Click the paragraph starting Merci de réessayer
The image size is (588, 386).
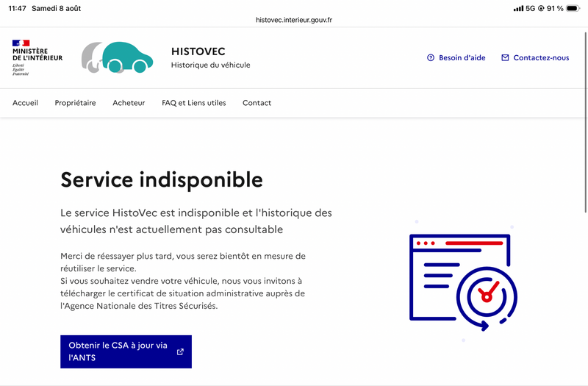183,281
